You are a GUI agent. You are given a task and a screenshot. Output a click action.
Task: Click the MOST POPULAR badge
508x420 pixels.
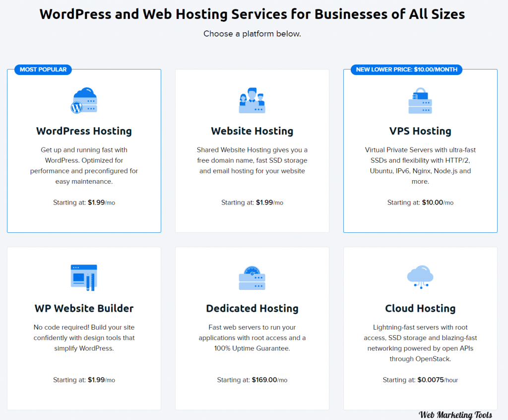(x=43, y=70)
